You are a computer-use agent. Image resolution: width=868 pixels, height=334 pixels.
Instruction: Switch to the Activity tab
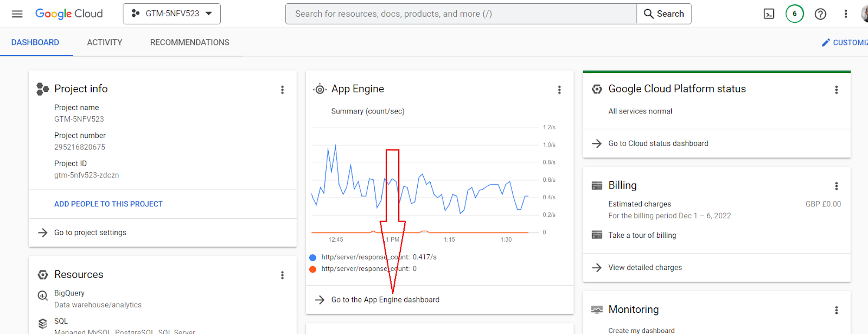(x=105, y=42)
